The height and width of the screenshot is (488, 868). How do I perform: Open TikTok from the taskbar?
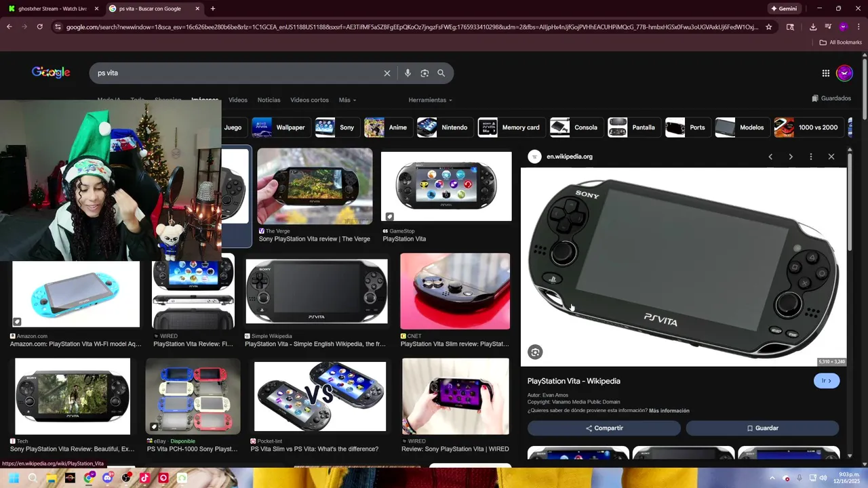pos(144,478)
